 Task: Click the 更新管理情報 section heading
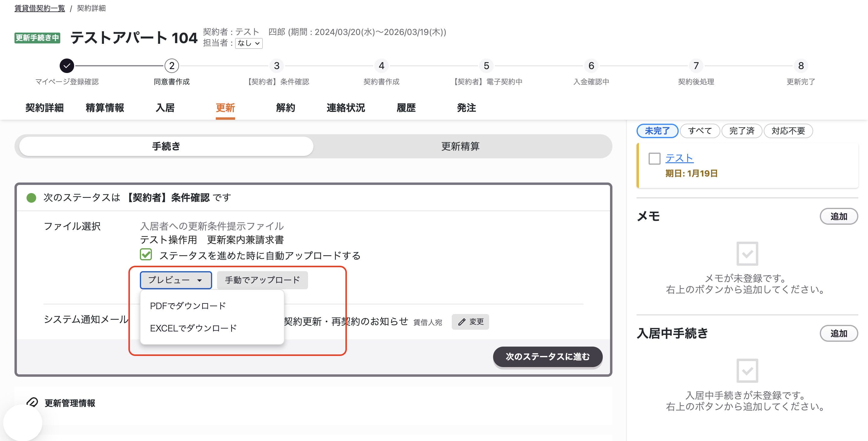[x=70, y=403]
